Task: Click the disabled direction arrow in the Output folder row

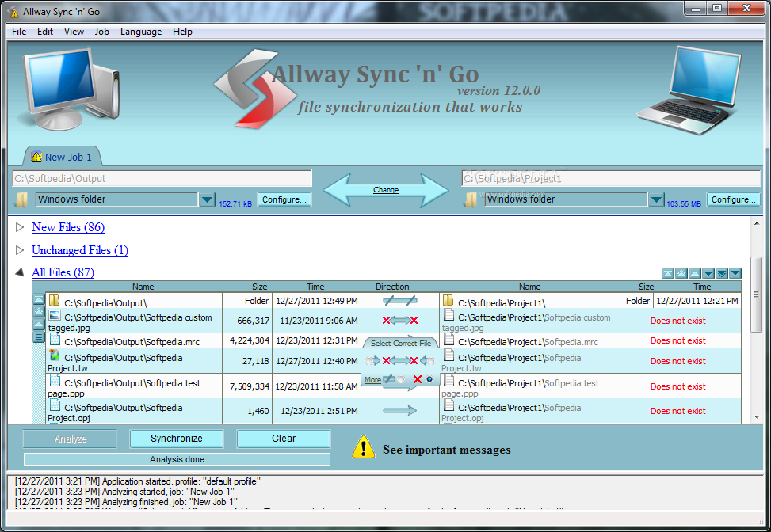Action: point(399,300)
